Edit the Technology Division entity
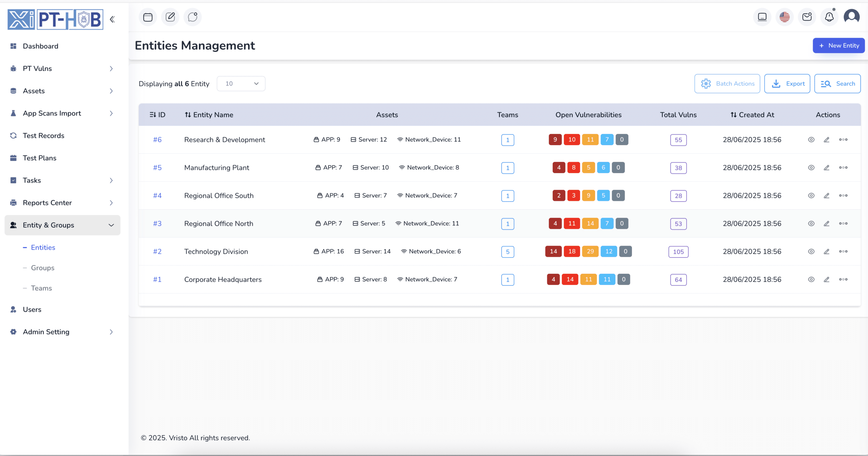This screenshot has width=868, height=456. point(827,251)
